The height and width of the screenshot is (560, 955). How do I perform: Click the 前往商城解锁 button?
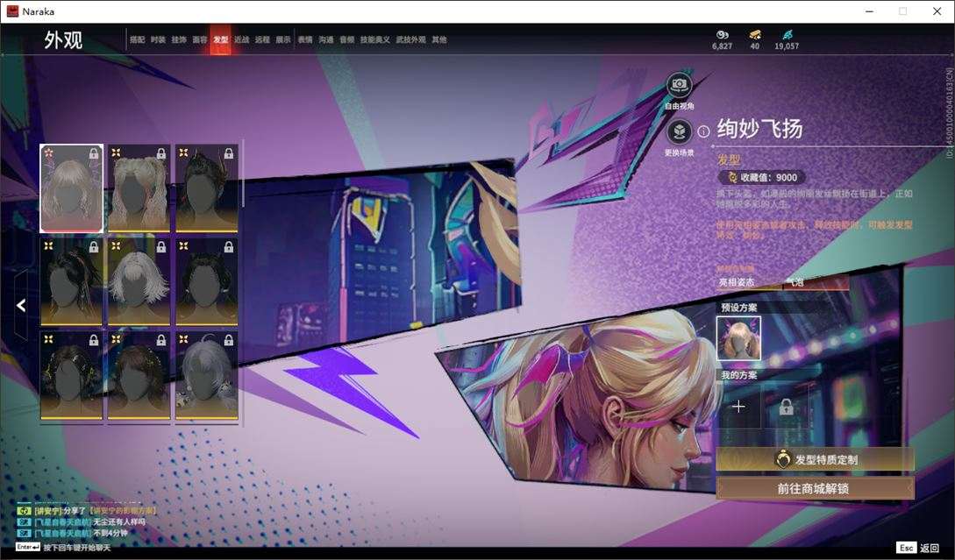[815, 488]
